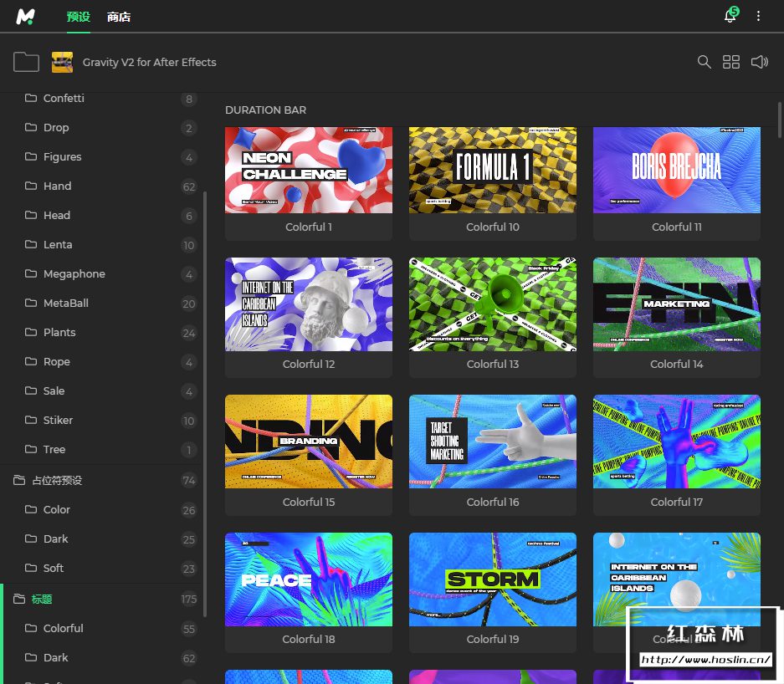Click the Gravity V2 pack thumbnail icon
Image resolution: width=784 pixels, height=684 pixels.
point(63,62)
